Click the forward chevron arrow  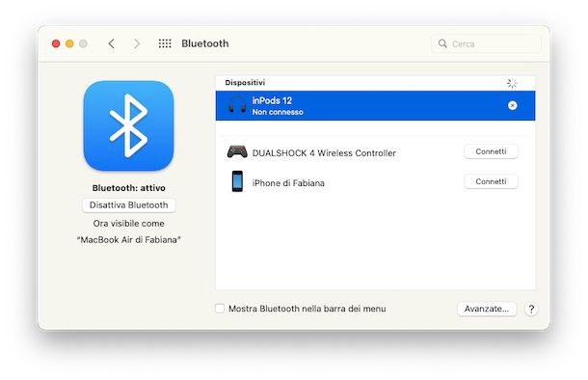pyautogui.click(x=137, y=43)
